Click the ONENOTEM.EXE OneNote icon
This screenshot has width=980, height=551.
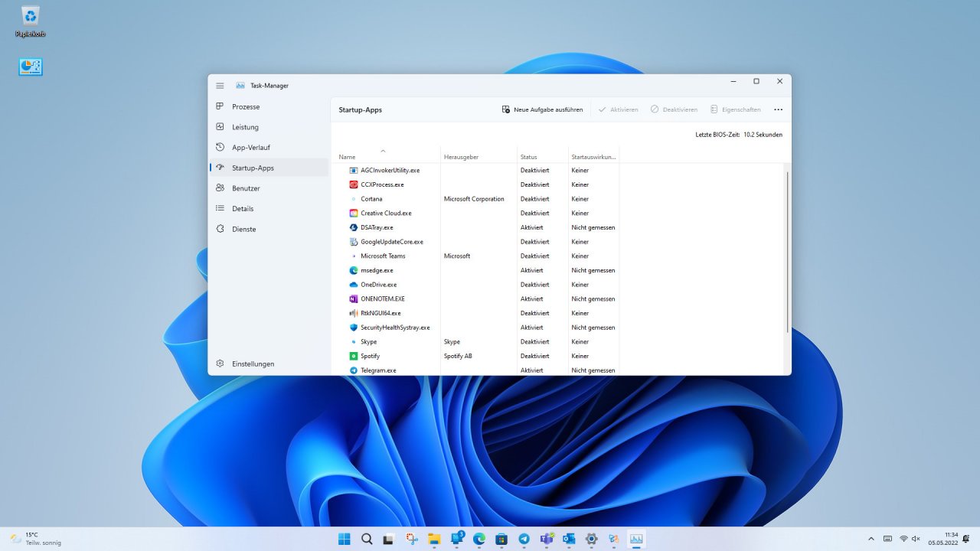354,298
